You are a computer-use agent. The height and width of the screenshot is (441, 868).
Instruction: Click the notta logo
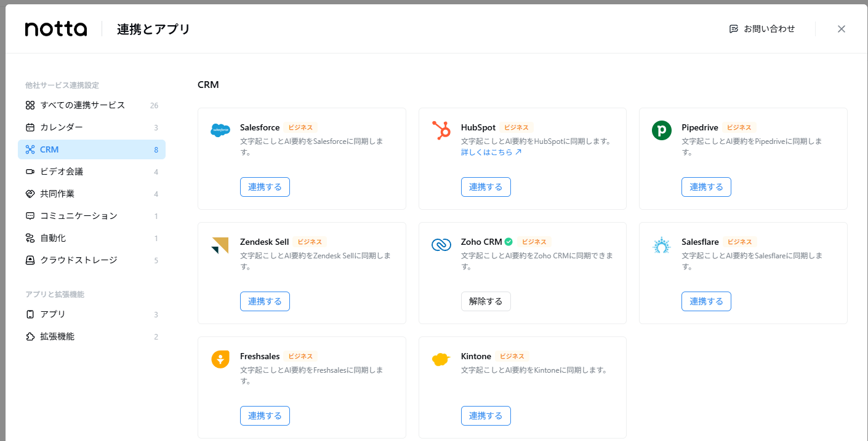tap(56, 29)
